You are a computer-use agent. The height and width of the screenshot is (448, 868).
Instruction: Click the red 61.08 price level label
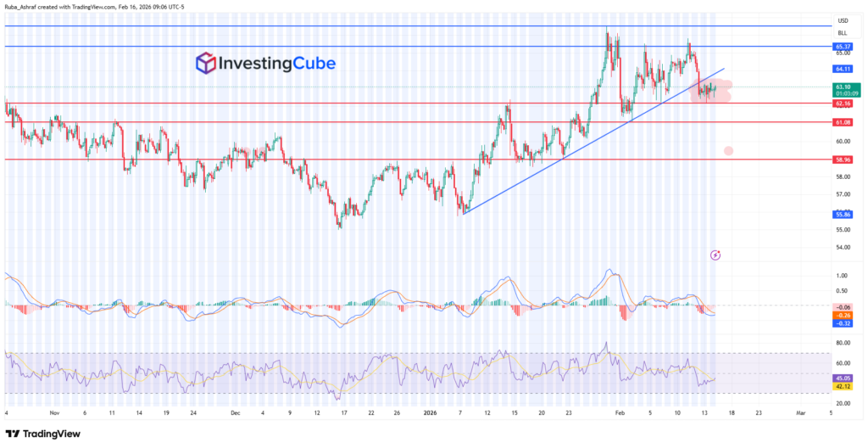point(843,122)
